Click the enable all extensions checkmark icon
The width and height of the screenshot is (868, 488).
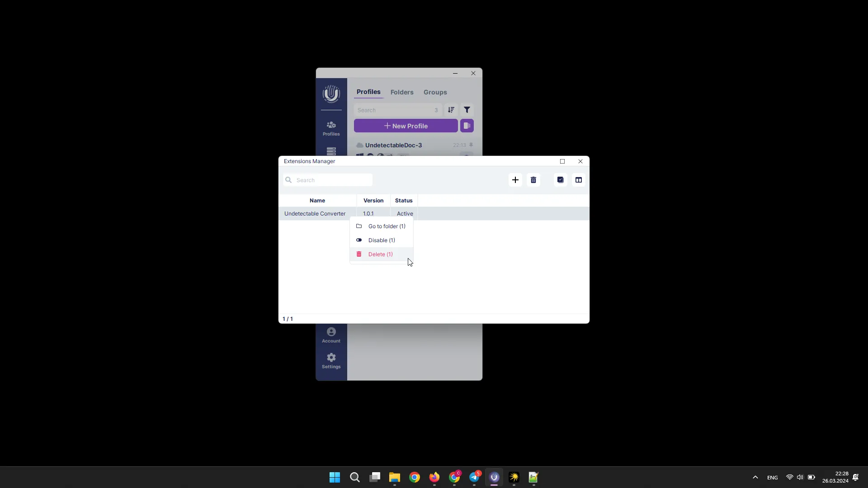pyautogui.click(x=561, y=179)
